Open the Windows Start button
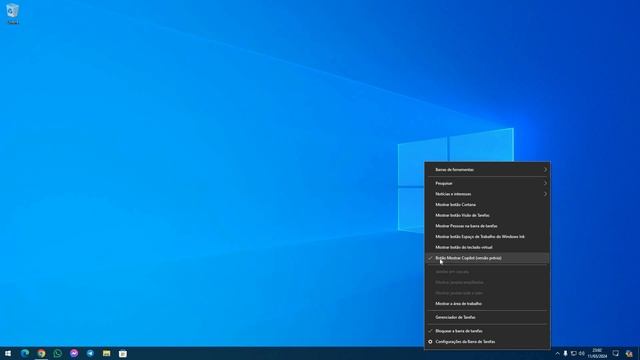 [x=8, y=353]
